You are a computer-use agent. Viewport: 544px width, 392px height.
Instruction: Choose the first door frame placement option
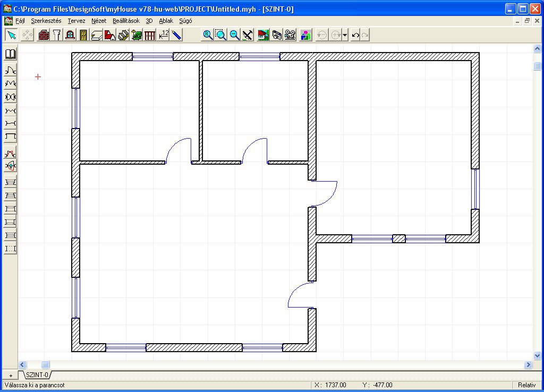11,182
